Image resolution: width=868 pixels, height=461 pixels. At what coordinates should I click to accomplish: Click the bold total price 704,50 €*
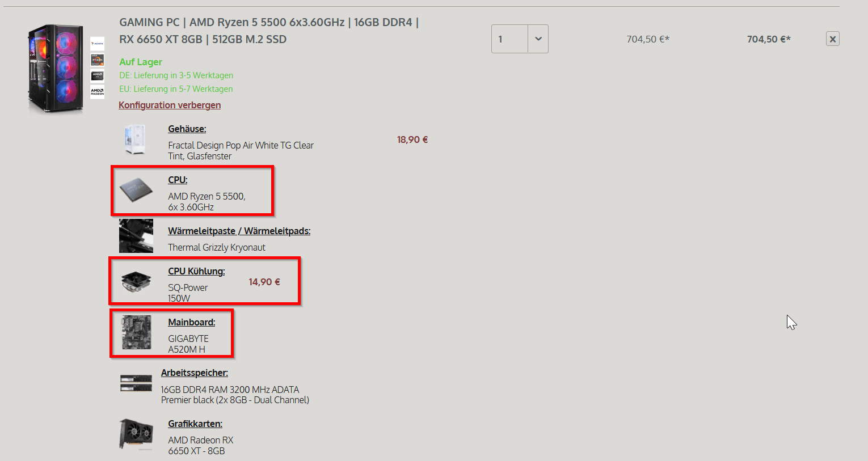click(x=769, y=39)
